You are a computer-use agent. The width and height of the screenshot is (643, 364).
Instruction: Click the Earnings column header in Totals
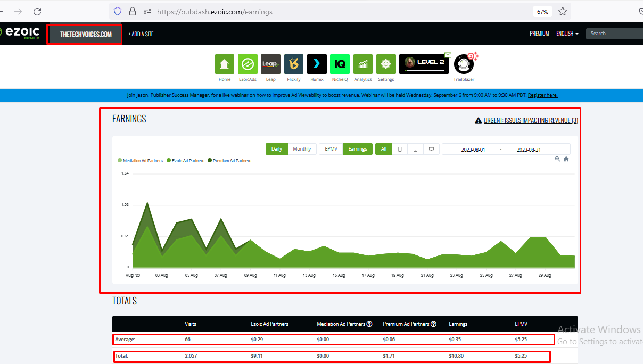point(458,324)
